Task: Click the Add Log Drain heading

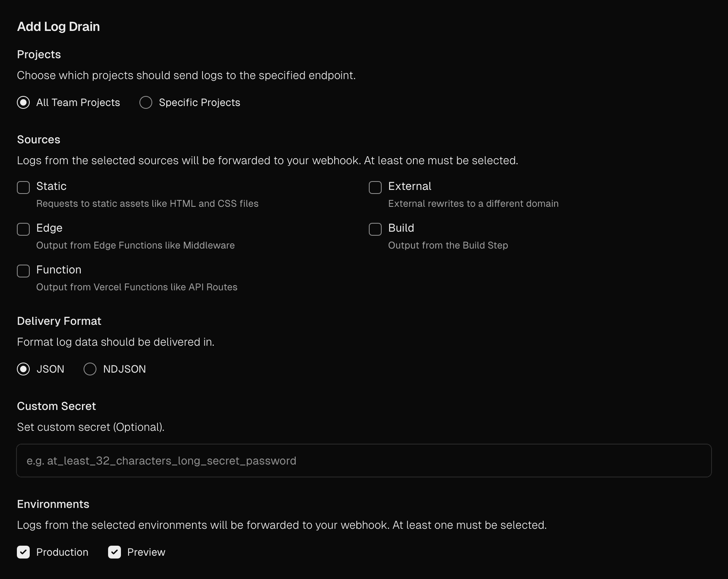Action: (58, 27)
